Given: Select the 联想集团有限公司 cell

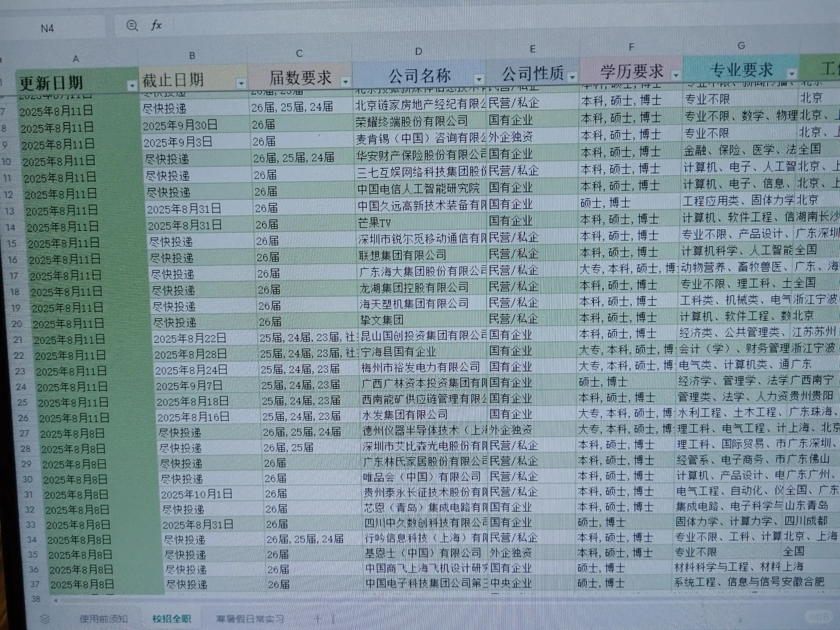Looking at the screenshot, I should (422, 256).
